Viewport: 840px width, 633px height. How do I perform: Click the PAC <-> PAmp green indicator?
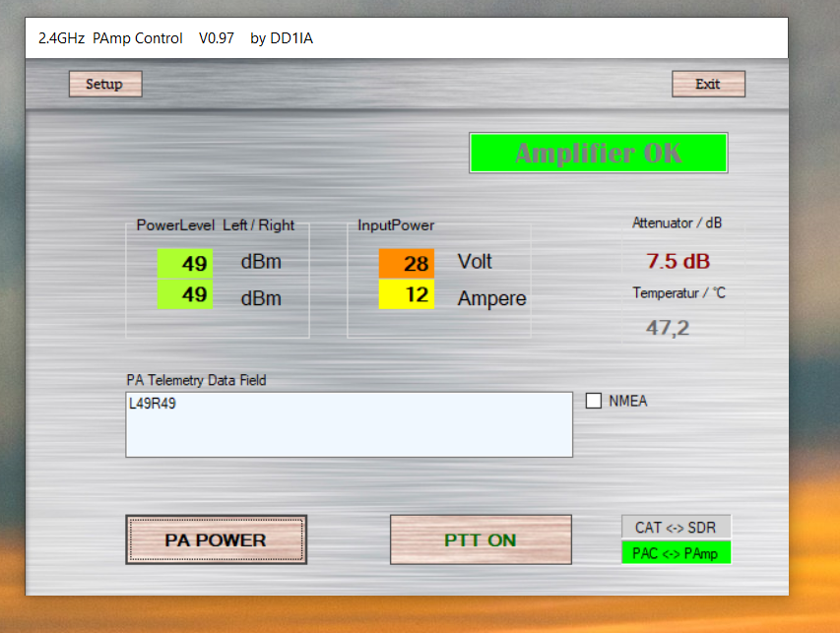click(x=676, y=552)
